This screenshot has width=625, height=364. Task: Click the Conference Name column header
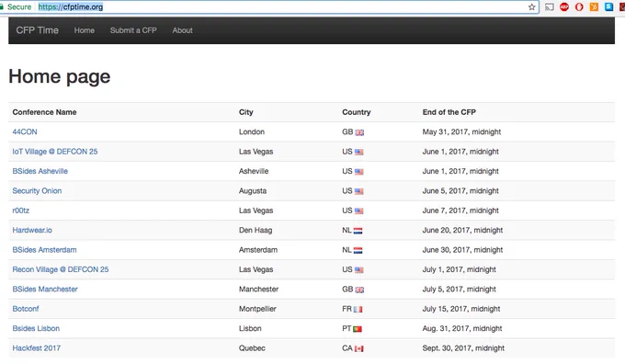(x=44, y=112)
